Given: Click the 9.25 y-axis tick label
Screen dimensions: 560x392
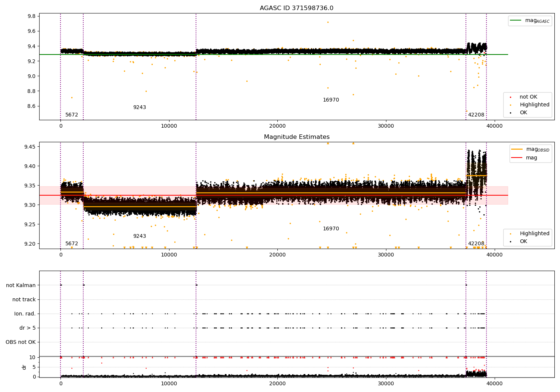Looking at the screenshot, I should point(30,224).
